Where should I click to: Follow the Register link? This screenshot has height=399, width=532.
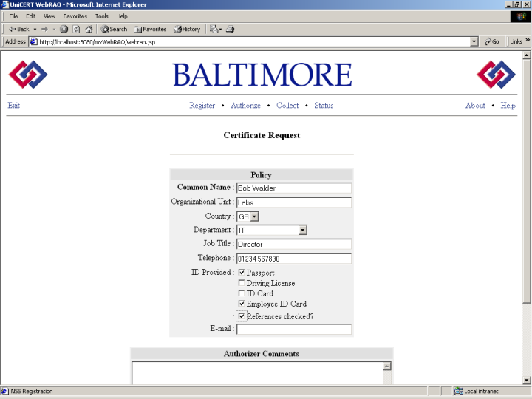[202, 106]
